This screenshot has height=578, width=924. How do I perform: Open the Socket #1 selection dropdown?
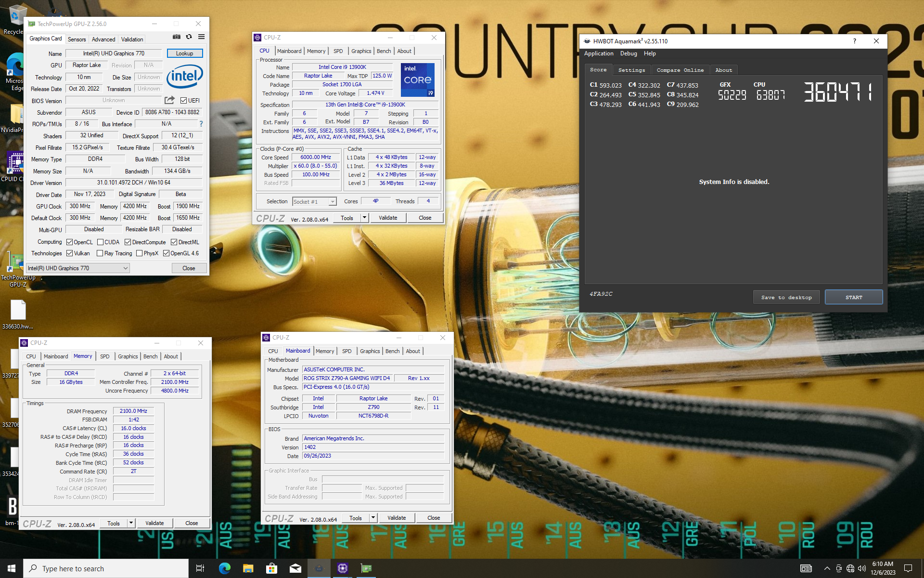(314, 202)
